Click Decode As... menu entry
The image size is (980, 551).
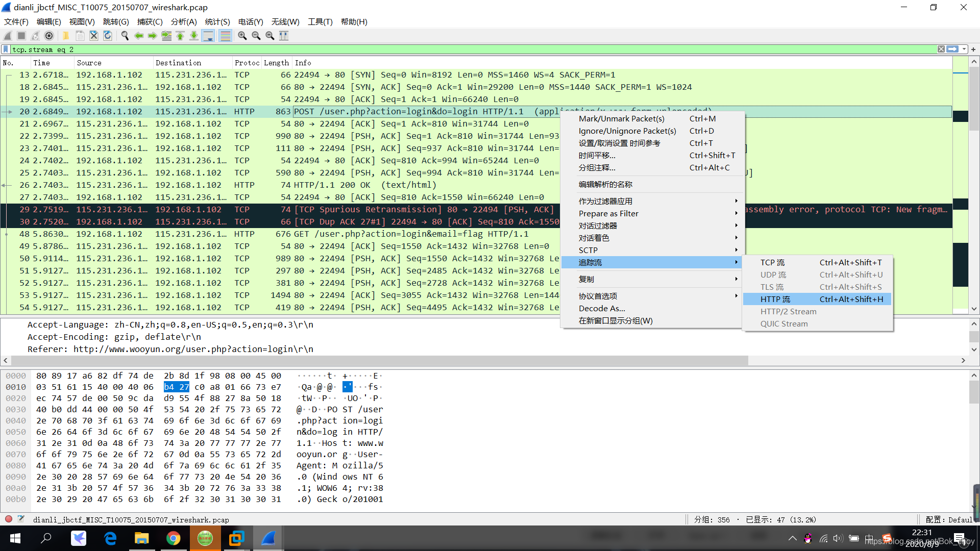(x=652, y=309)
